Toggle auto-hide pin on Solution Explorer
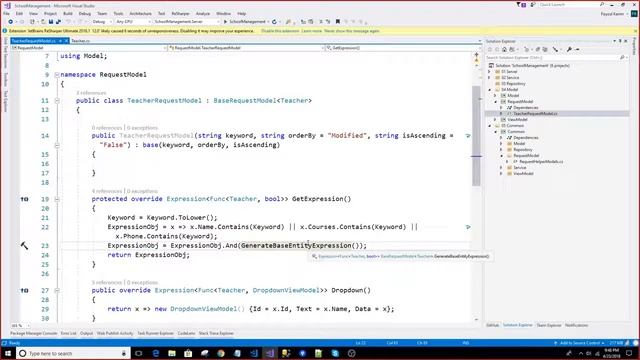 (620, 41)
